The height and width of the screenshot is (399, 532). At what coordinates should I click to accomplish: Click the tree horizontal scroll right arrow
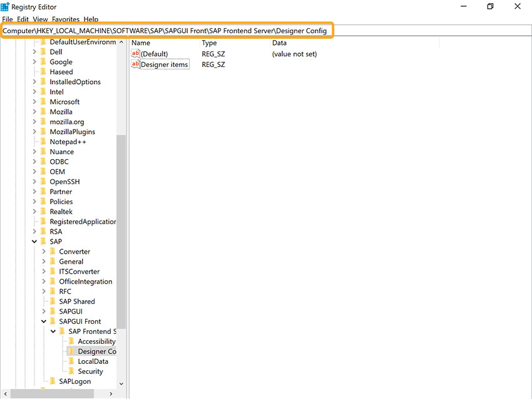pos(111,394)
